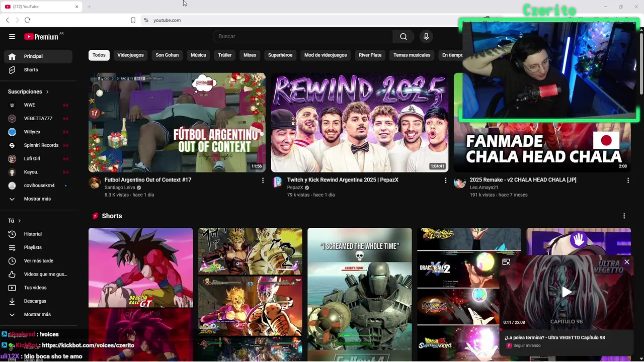644x362 pixels.
Task: Open 'I screamed the whole time' short
Action: 359,294
